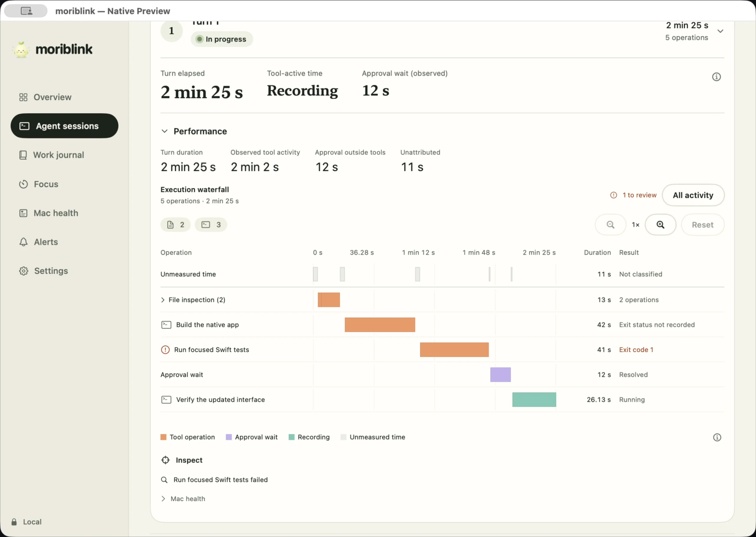The image size is (756, 537).
Task: Click the Running result text
Action: [632, 400]
